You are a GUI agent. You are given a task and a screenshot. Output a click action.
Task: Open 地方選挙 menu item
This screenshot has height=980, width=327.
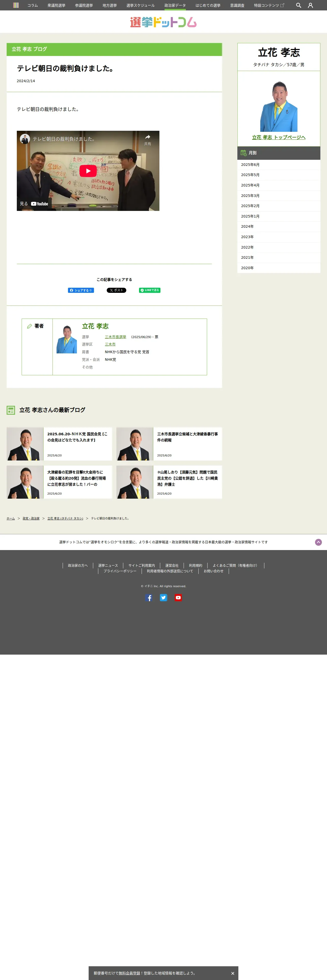[110, 5]
